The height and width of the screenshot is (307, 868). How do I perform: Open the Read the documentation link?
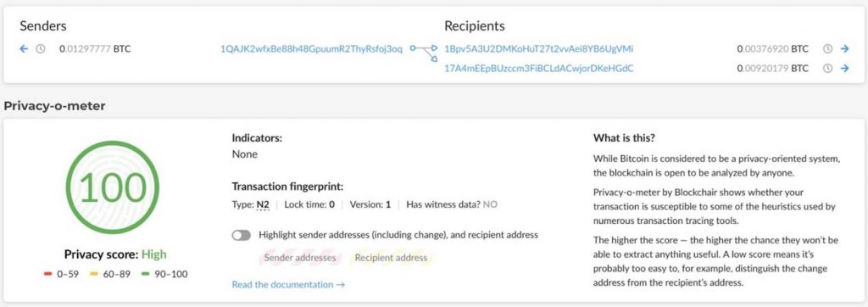pyautogui.click(x=288, y=285)
